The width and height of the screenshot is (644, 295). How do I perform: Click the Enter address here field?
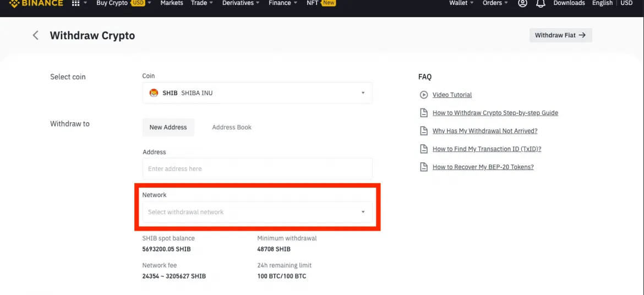[x=258, y=169]
